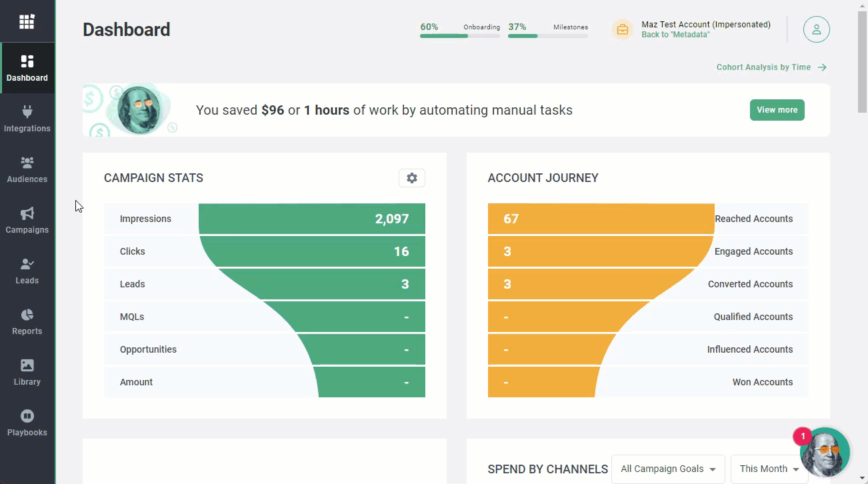Expand the All Campaign Goals dropdown

(668, 469)
